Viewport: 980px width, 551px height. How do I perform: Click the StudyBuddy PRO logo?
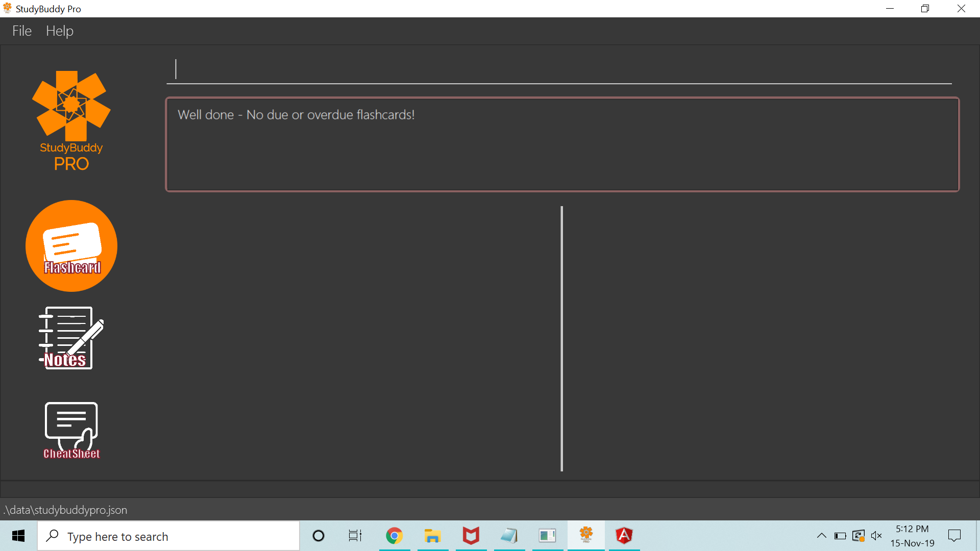[x=71, y=121]
